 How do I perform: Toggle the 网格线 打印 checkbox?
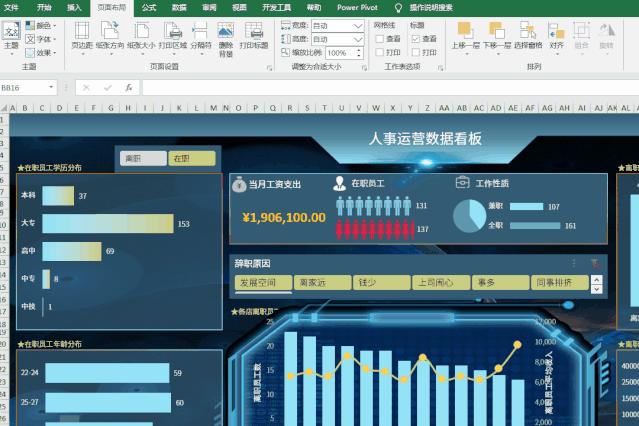pos(379,52)
